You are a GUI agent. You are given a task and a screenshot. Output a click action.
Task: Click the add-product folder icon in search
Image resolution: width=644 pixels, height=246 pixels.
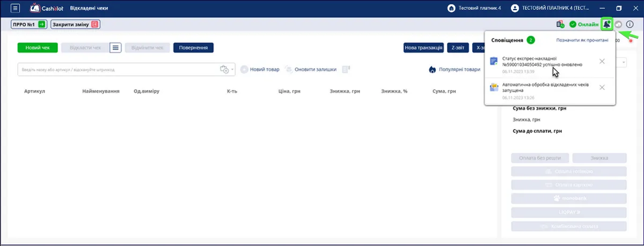224,70
